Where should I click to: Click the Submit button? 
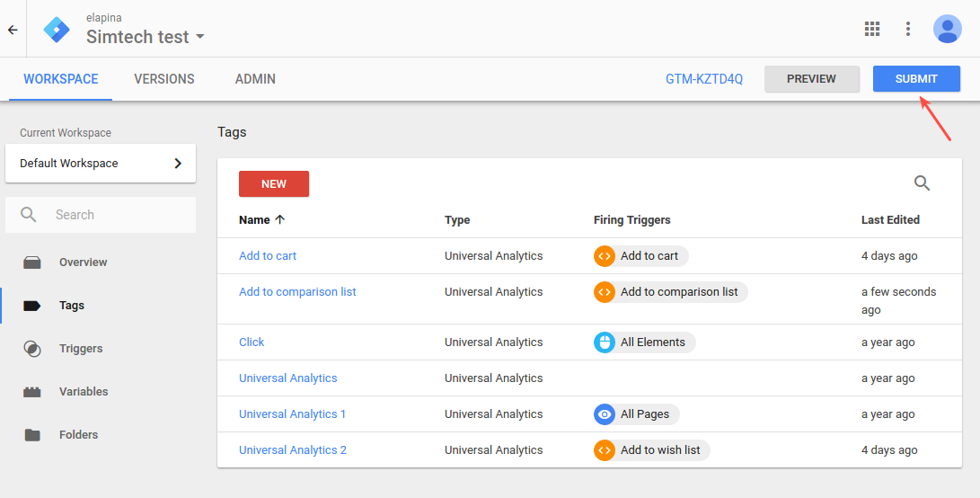click(916, 79)
